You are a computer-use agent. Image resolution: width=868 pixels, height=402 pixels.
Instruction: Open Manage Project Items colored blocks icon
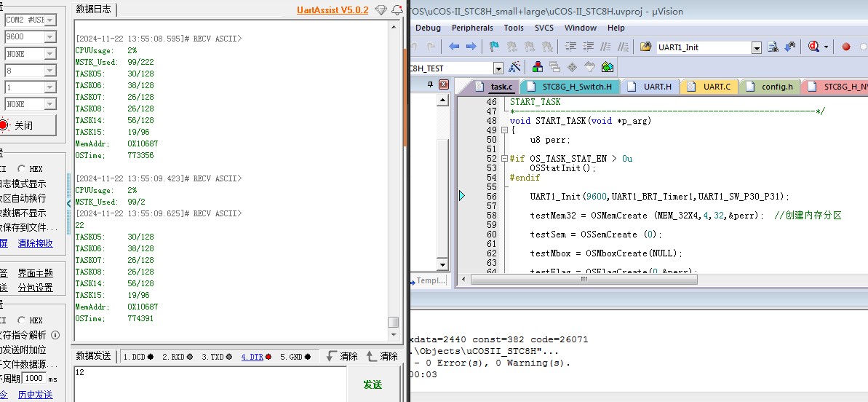click(x=538, y=68)
